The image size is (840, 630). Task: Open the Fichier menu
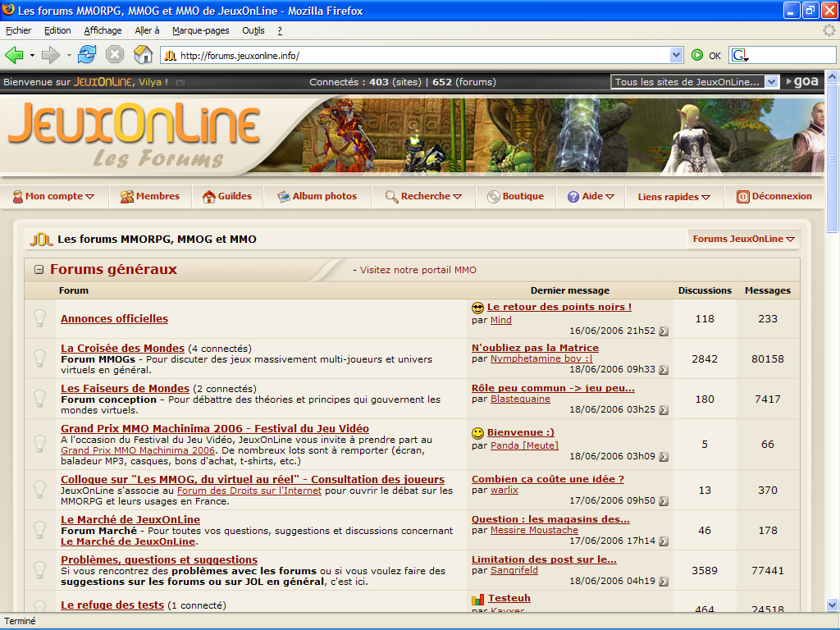pyautogui.click(x=18, y=30)
